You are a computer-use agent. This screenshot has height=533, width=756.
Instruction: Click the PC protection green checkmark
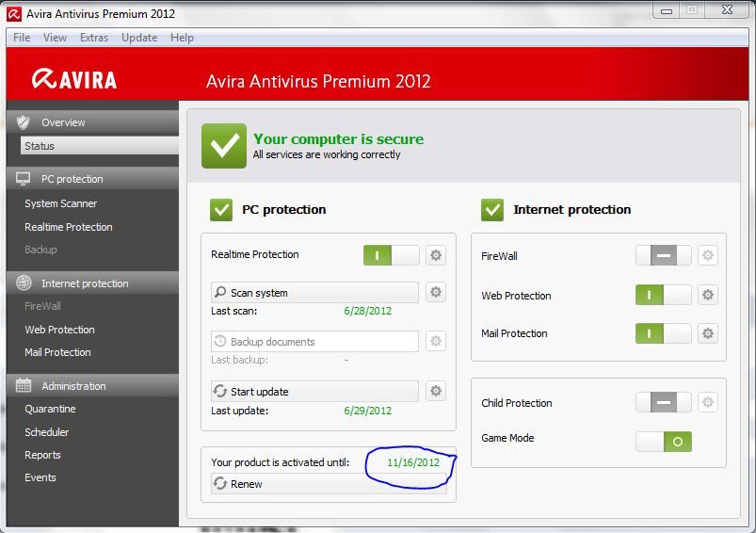coord(221,210)
